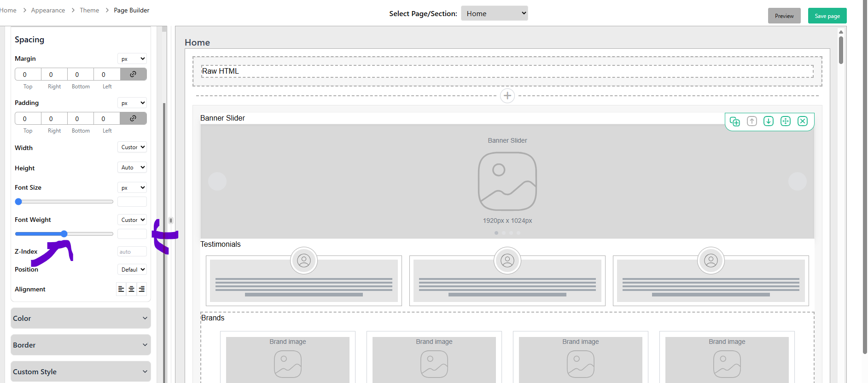Move Banner Slider section down
The width and height of the screenshot is (868, 383).
click(x=769, y=121)
